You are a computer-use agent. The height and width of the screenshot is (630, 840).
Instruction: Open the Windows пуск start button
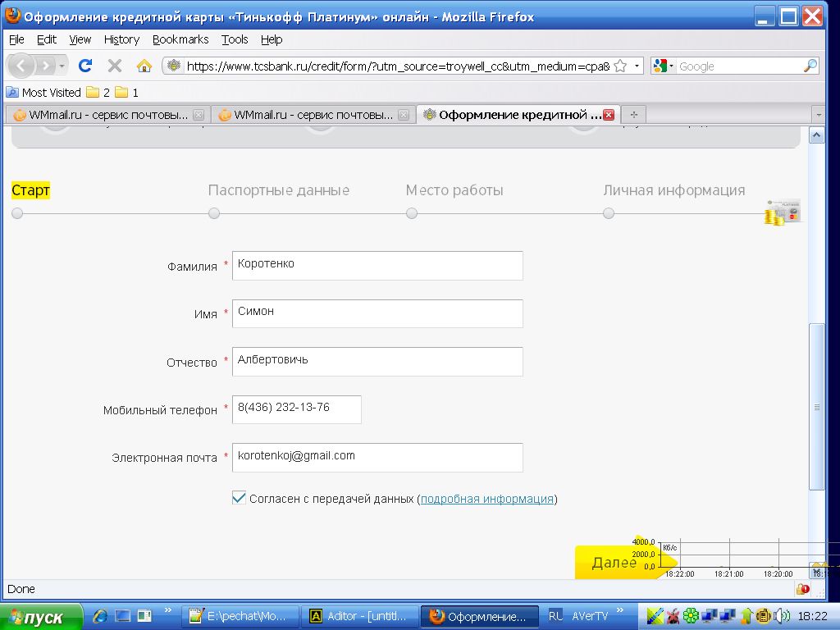click(x=41, y=617)
